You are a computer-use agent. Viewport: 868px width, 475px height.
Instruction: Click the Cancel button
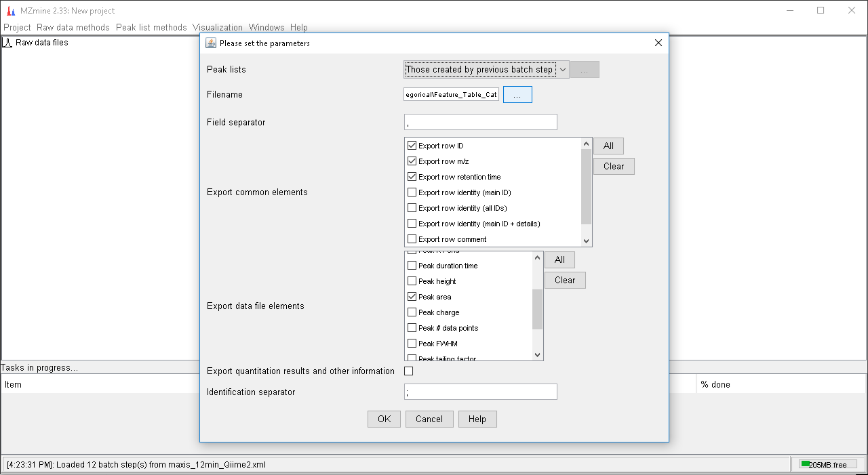coord(429,419)
